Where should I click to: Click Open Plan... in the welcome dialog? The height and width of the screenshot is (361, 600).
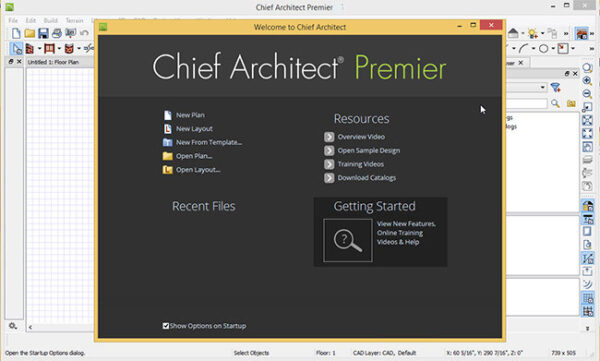(194, 156)
